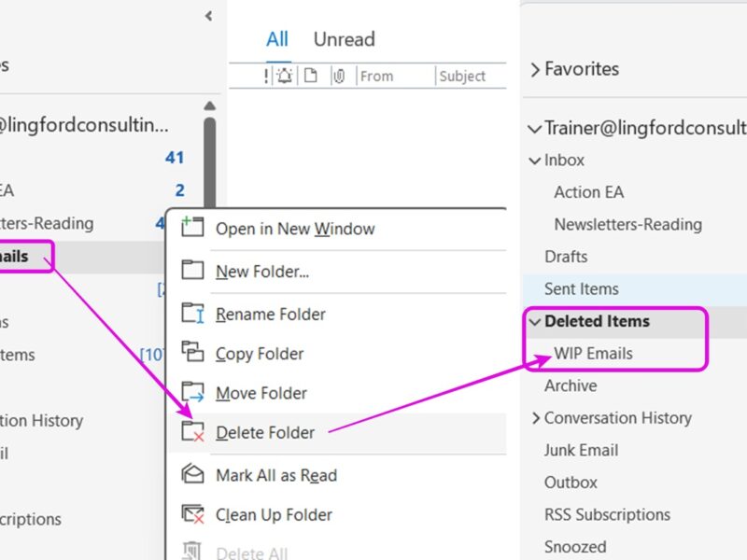Click the folder pane scrollbar up arrow

(x=209, y=105)
